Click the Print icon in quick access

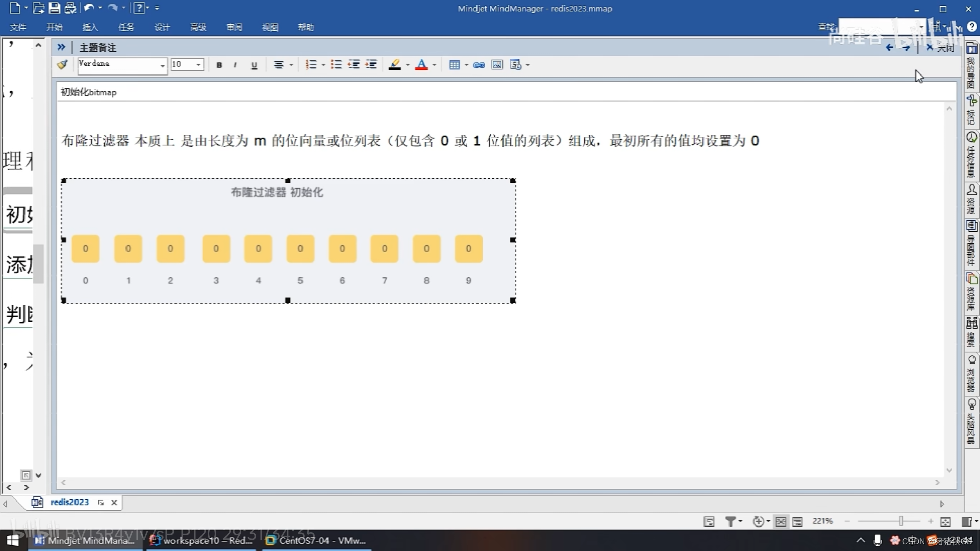[x=70, y=8]
